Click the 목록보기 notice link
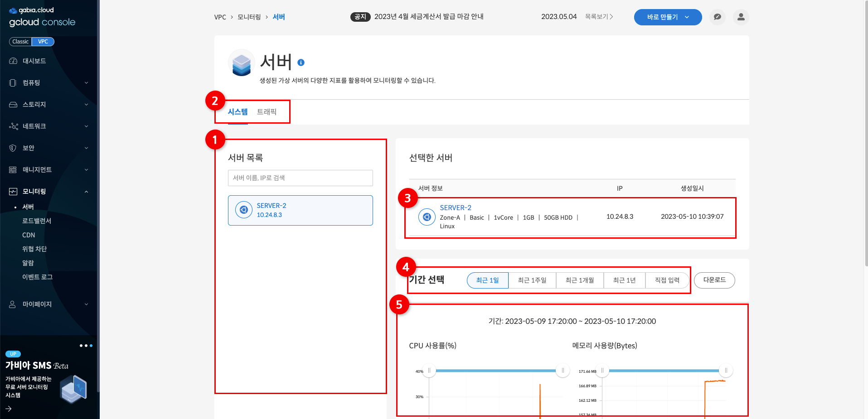Screen dimensions: 868x419 (x=599, y=17)
